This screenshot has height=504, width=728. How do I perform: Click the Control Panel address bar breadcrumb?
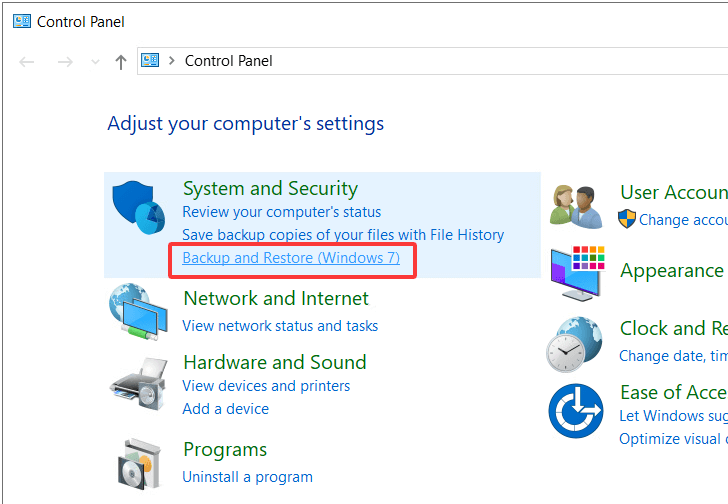228,61
